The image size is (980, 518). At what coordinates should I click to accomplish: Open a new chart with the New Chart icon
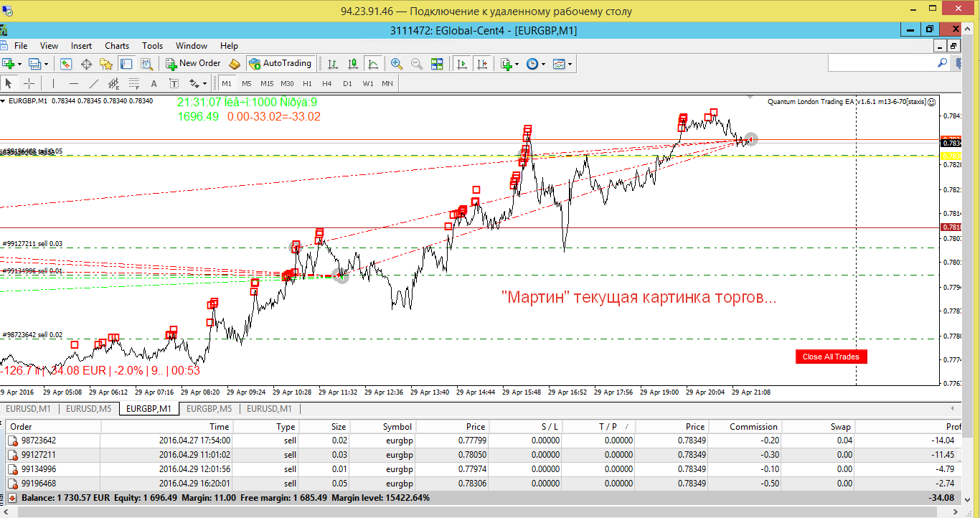point(9,64)
